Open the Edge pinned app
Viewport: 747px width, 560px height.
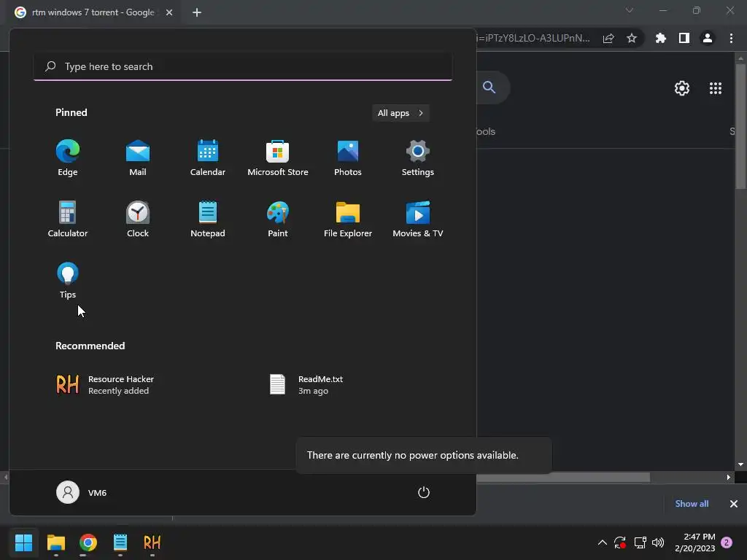[68, 158]
